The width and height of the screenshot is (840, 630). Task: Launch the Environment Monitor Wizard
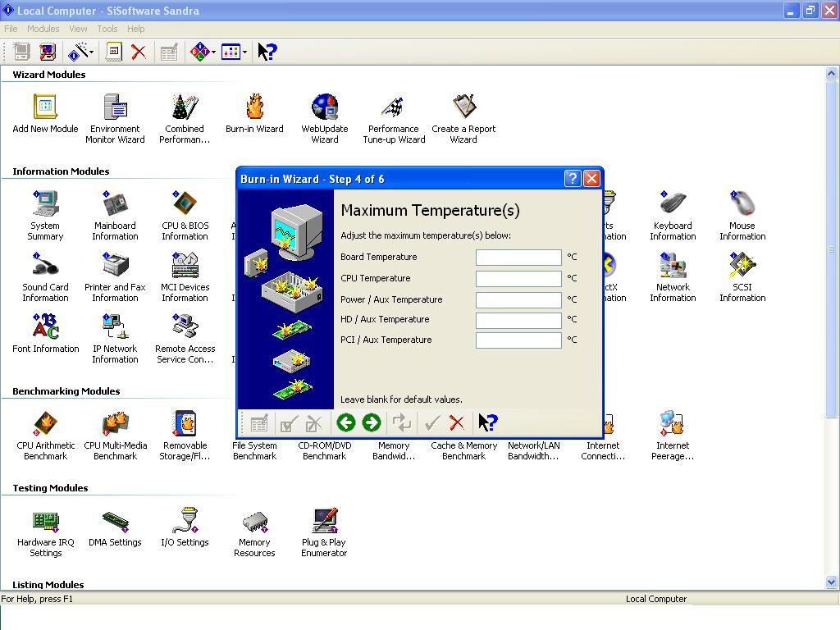115,118
